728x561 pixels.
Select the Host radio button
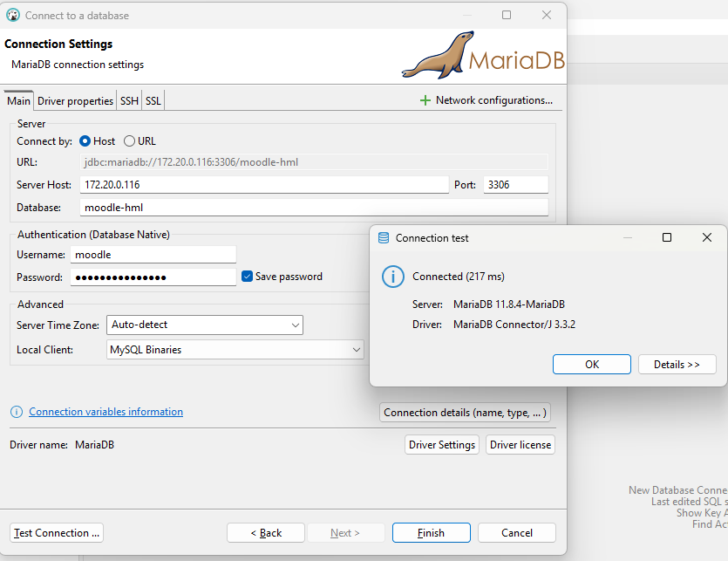[85, 141]
